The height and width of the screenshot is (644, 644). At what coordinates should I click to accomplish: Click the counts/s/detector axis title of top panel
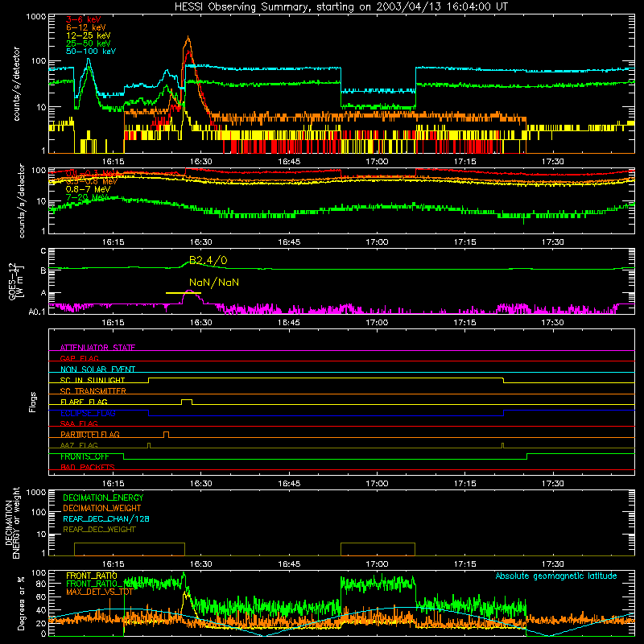tap(16, 84)
